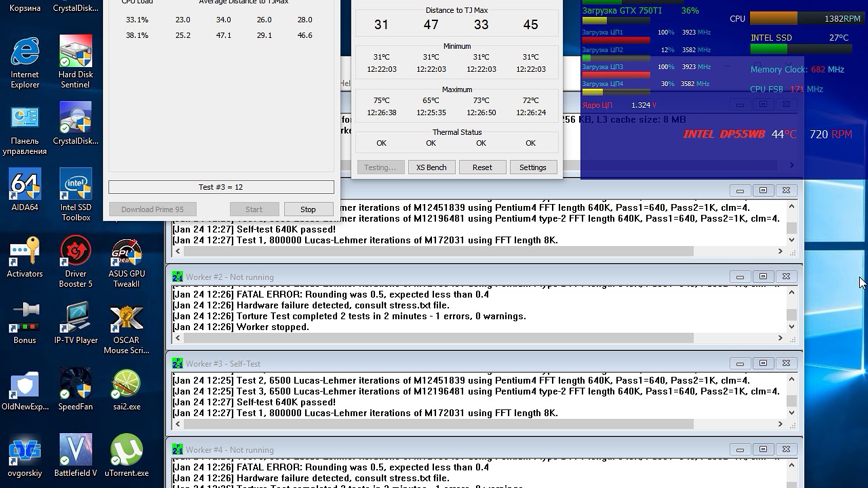Click CPU FSB 171 MHz readout
This screenshot has width=868, height=488.
(x=787, y=89)
